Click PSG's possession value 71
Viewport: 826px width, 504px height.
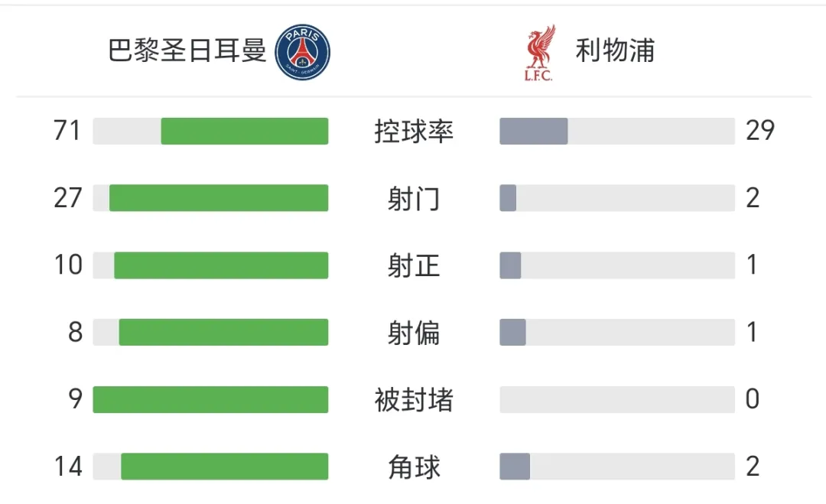coord(67,131)
